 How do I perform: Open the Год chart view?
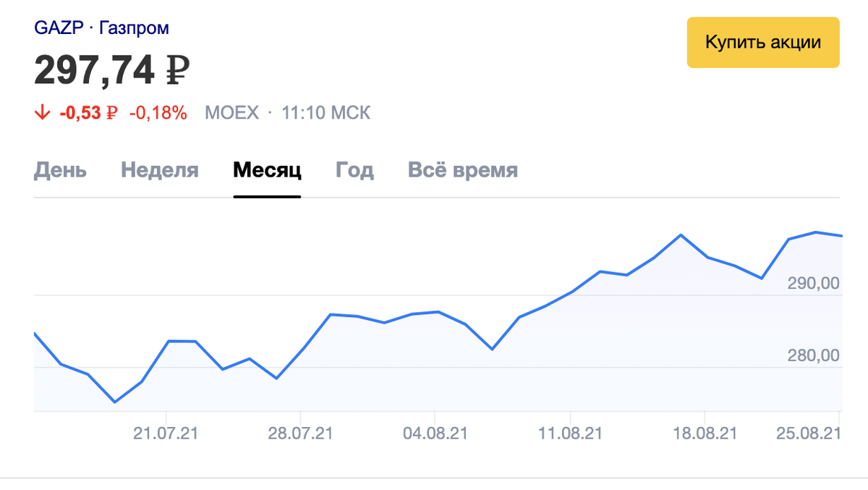pyautogui.click(x=354, y=169)
